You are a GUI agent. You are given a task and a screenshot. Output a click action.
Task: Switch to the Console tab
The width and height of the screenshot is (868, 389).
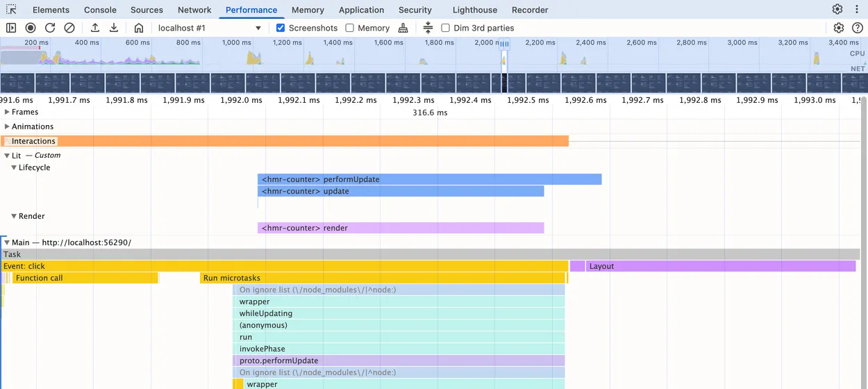[100, 10]
